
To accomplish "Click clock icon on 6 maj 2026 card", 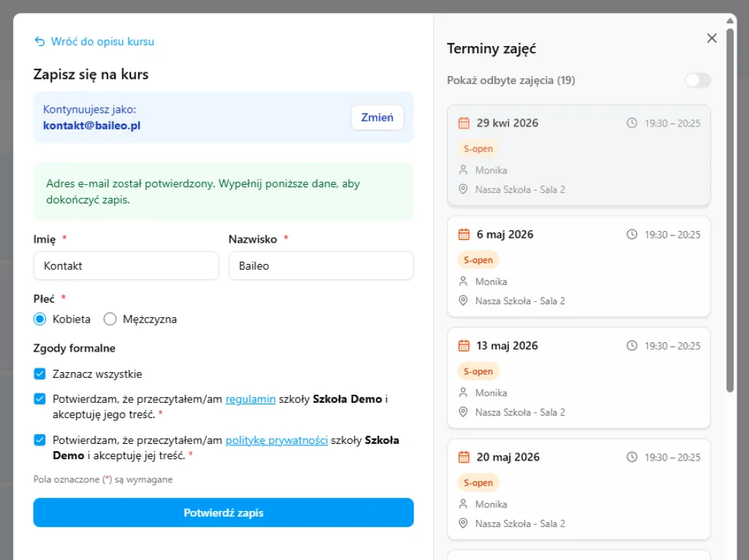I will [632, 234].
